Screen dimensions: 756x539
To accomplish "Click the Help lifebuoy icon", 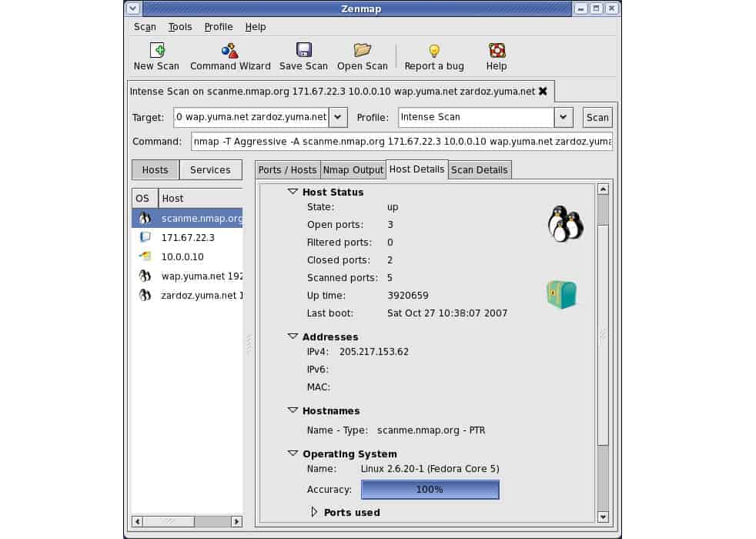I will pos(497,51).
